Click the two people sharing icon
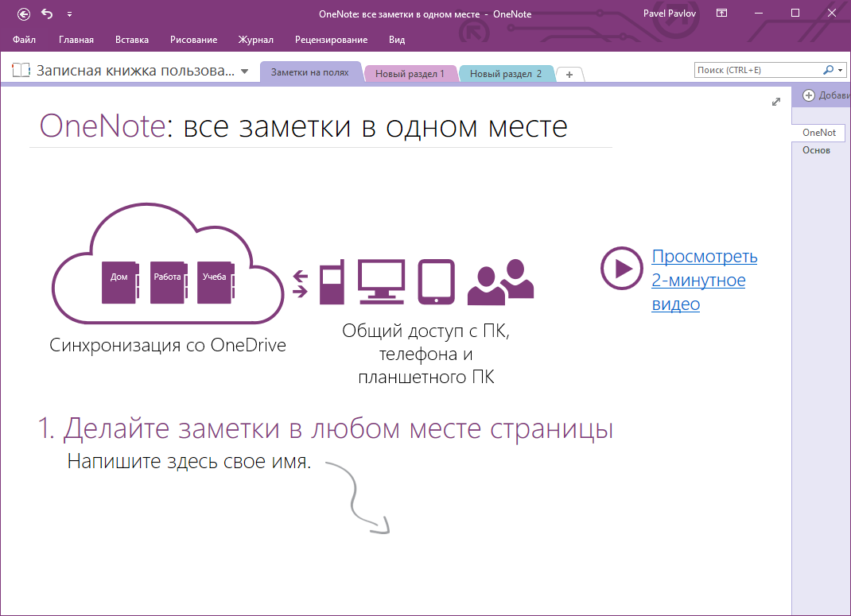 click(x=500, y=281)
